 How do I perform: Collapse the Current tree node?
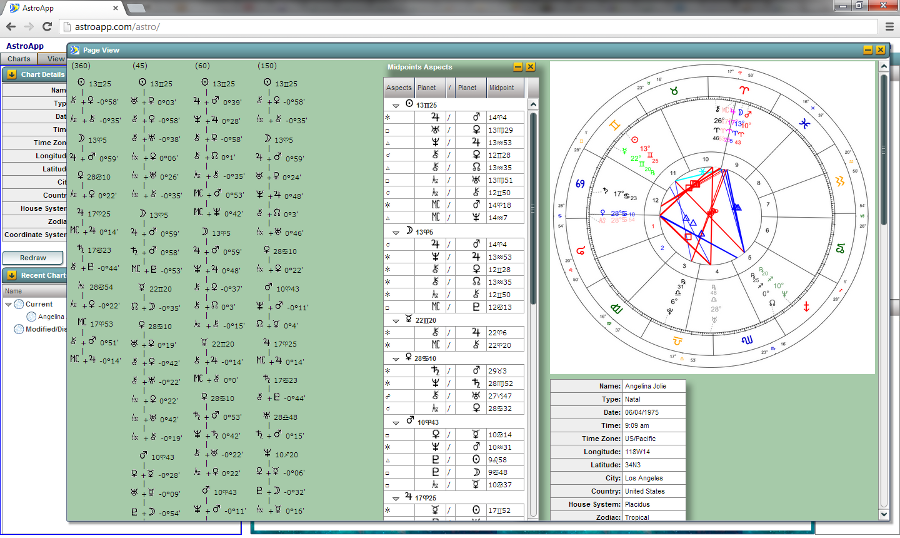8,304
